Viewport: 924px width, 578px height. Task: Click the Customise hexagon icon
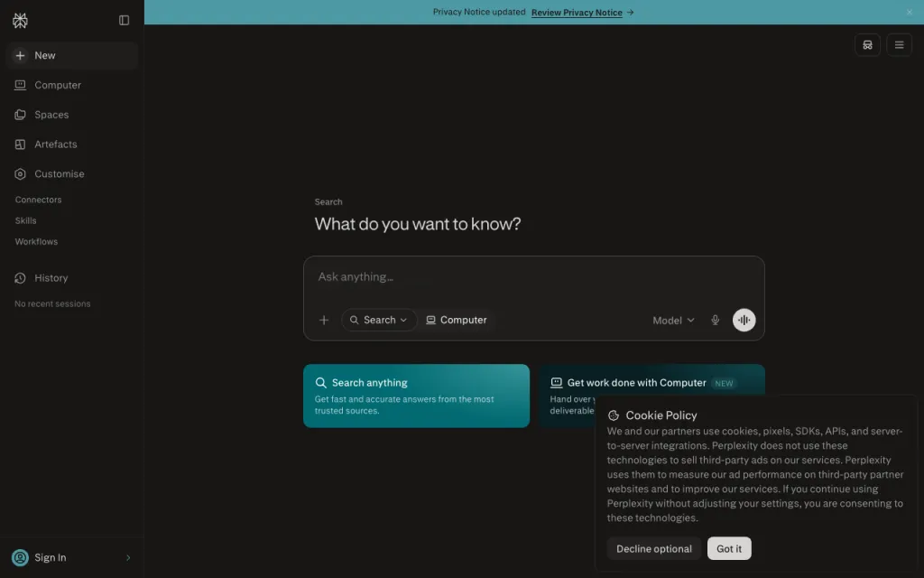click(x=20, y=174)
